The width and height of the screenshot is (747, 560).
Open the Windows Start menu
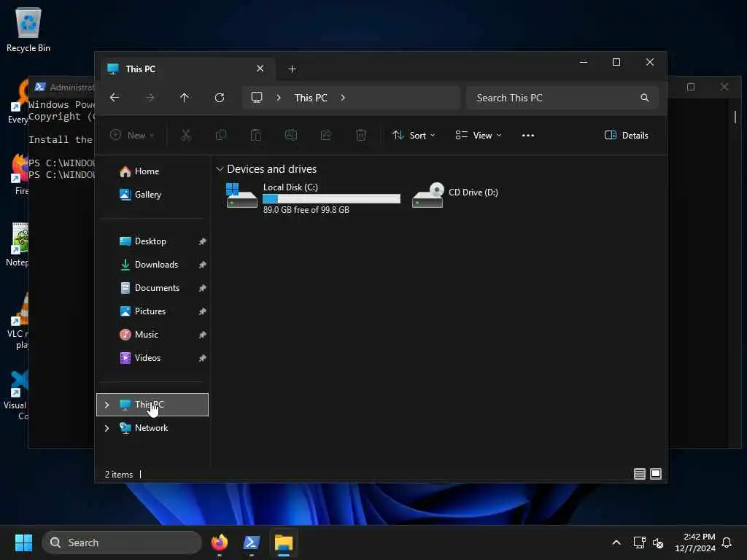[23, 542]
